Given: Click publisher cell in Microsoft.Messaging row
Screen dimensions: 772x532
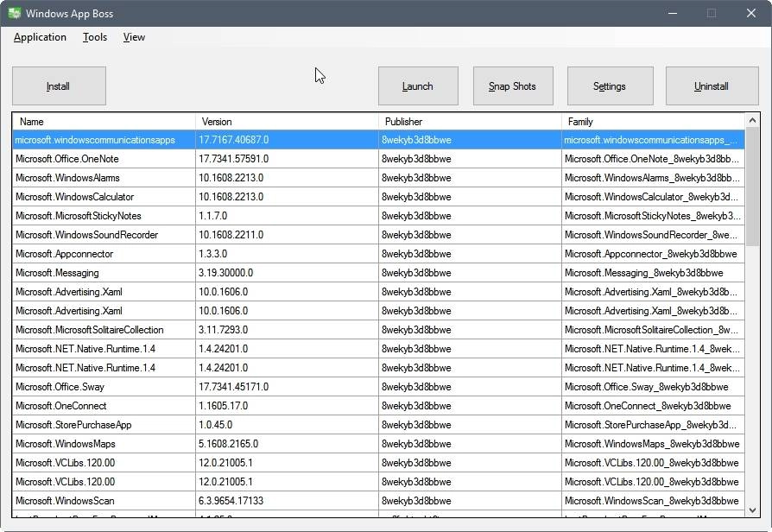Looking at the screenshot, I should click(x=470, y=273).
